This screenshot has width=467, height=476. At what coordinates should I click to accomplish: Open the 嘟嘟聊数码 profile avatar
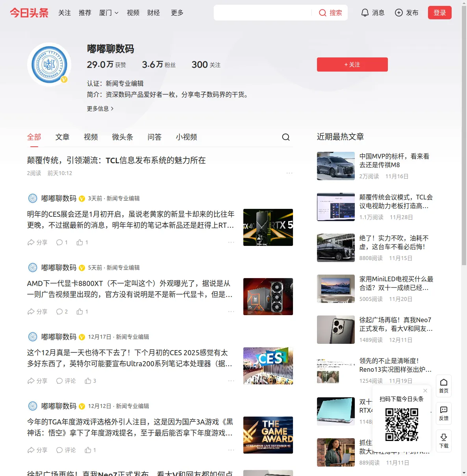click(x=49, y=65)
